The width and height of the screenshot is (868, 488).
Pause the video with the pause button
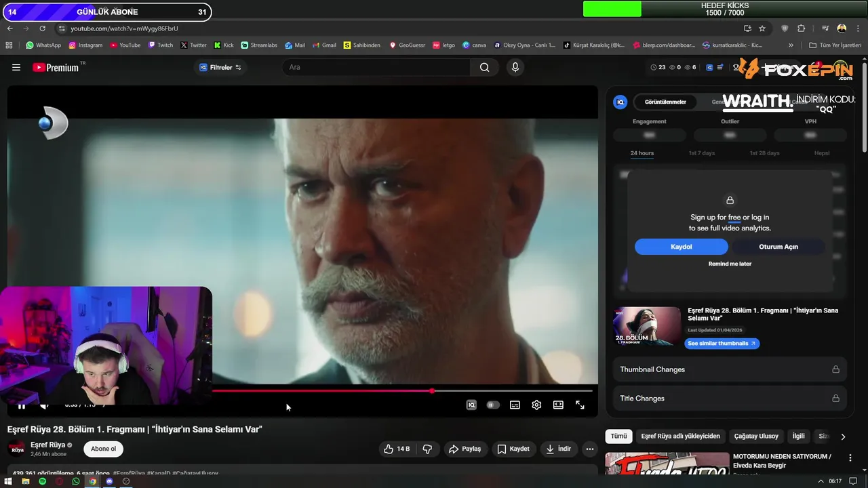point(22,406)
